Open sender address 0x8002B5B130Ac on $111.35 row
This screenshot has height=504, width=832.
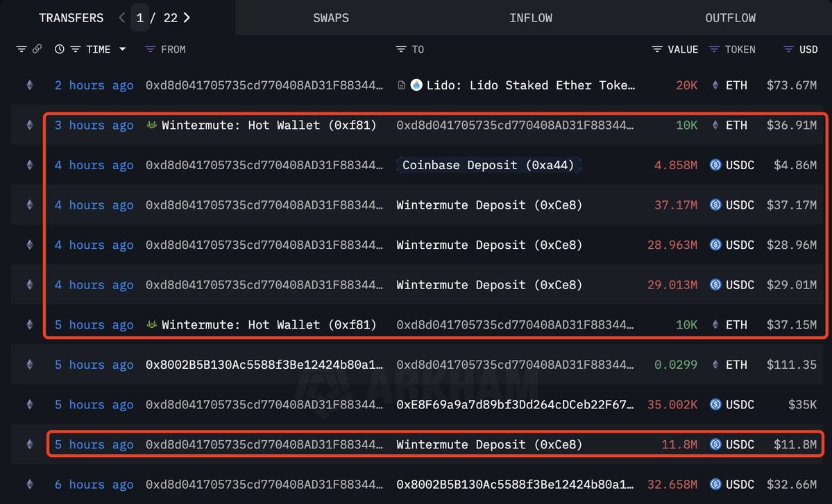tap(264, 365)
